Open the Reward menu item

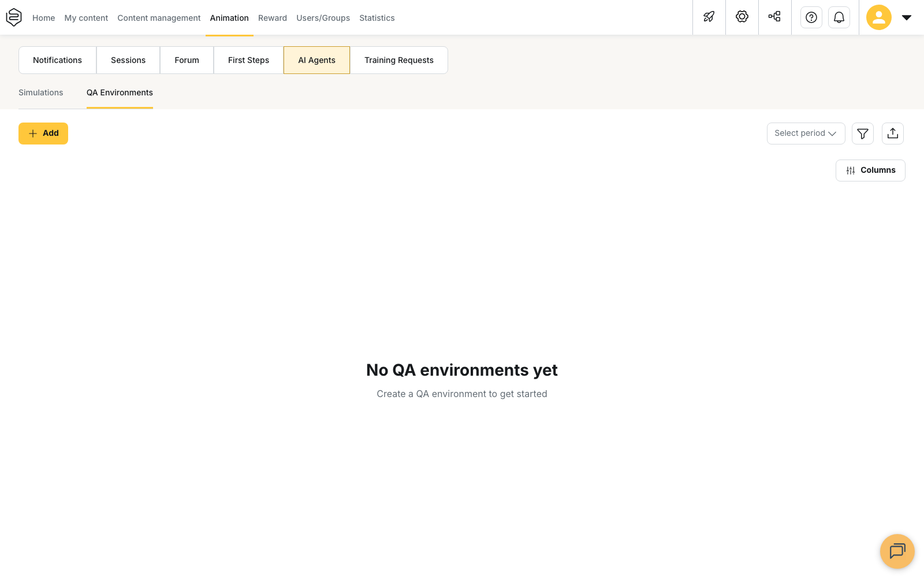tap(273, 18)
